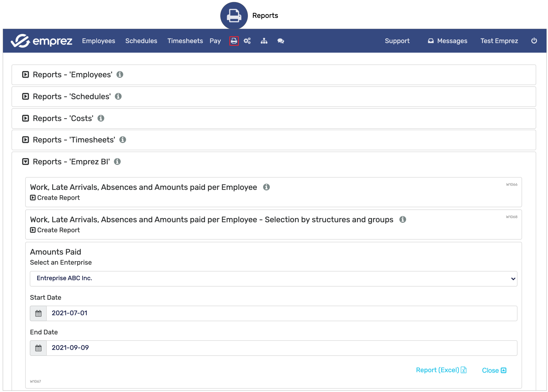Screen dimensions: 548x392
Task: Go to the Employees menu
Action: tap(99, 41)
